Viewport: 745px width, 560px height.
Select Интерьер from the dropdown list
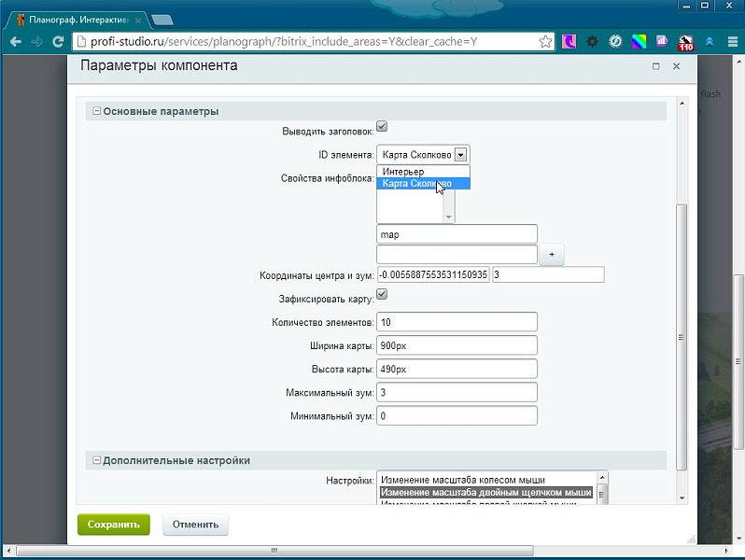click(x=403, y=172)
